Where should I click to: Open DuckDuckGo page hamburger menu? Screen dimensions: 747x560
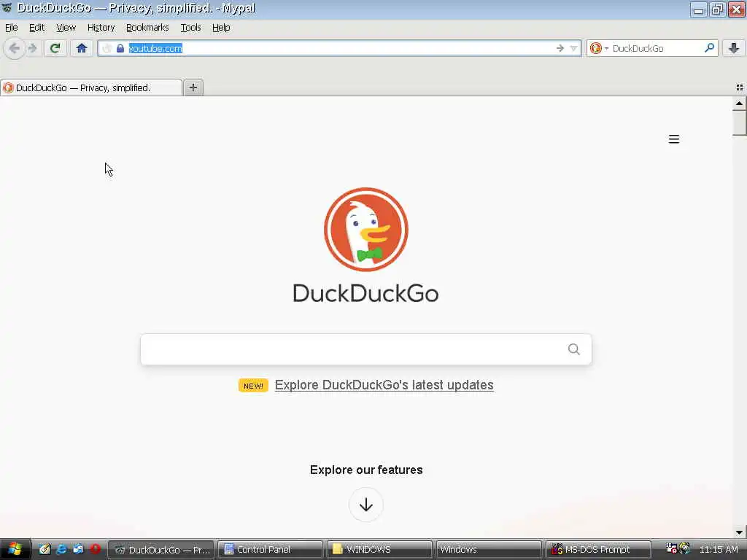tap(673, 139)
